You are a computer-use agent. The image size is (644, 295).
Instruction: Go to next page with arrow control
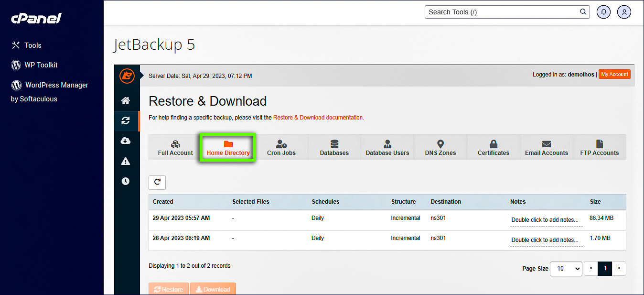[x=619, y=269]
